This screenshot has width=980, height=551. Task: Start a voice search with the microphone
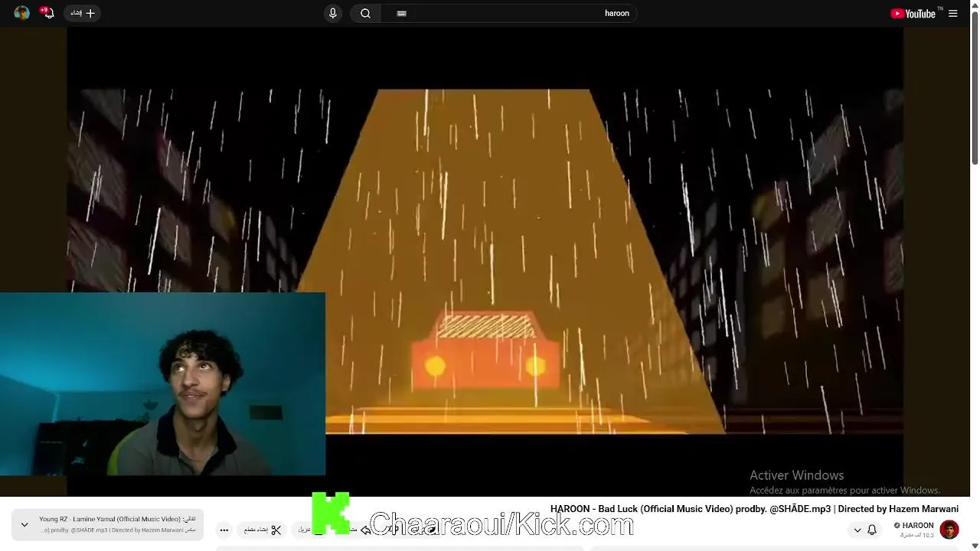coord(332,13)
